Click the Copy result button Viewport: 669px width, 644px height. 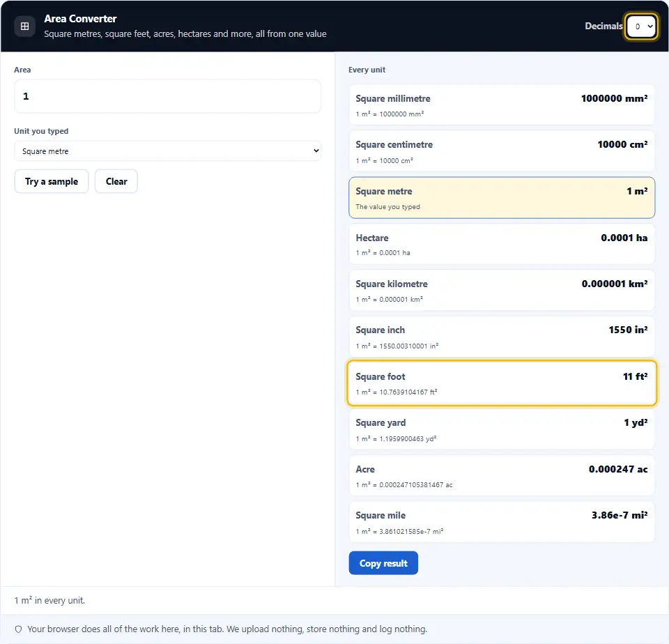click(x=383, y=563)
